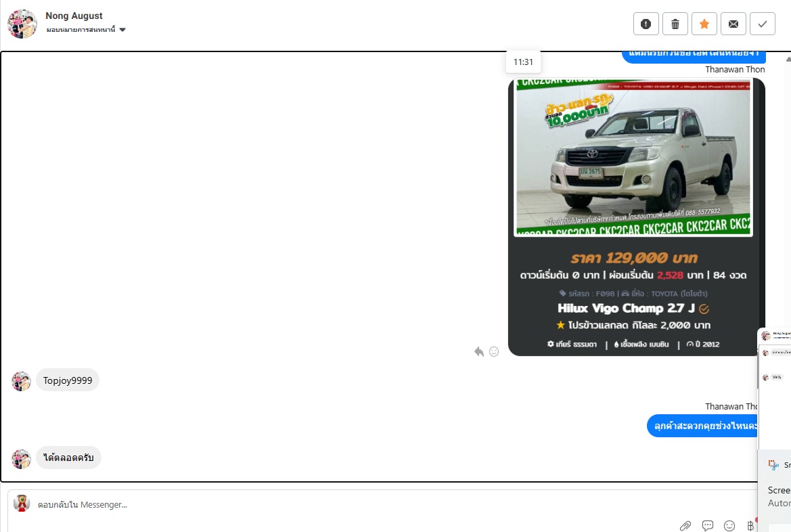Open saved replies speech bubble icon
This screenshot has width=791, height=532.
708,526
